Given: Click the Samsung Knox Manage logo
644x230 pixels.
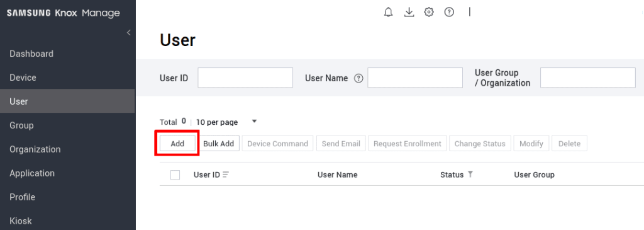Looking at the screenshot, I should pos(64,13).
